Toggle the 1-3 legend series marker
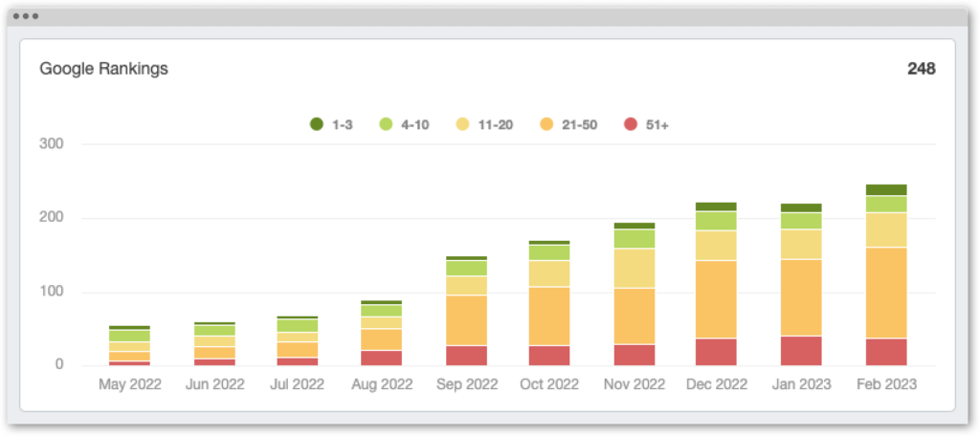The width and height of the screenshot is (980, 436). 317,124
